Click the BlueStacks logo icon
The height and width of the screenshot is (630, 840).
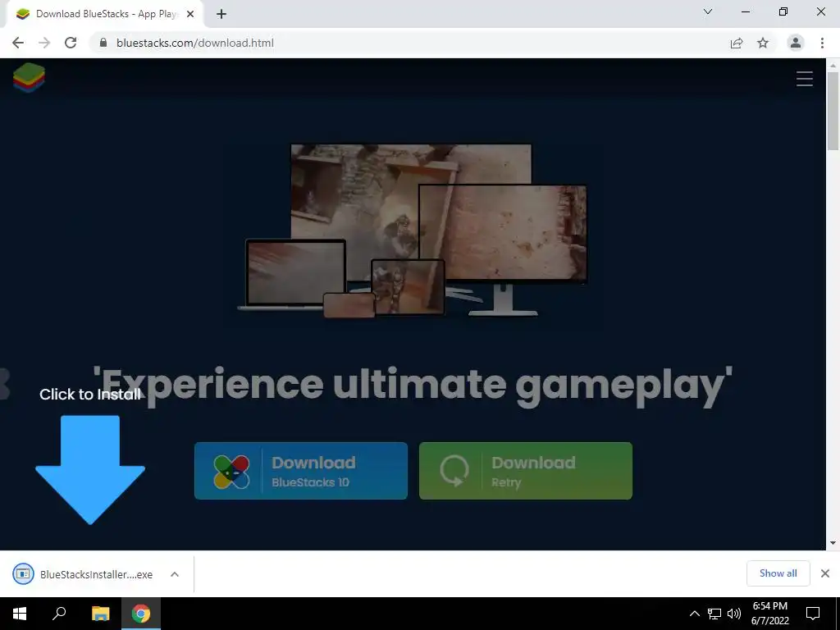29,78
